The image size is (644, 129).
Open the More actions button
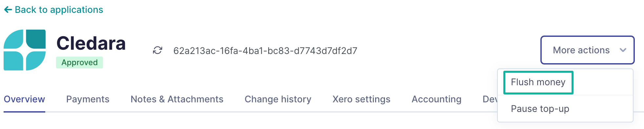tap(587, 50)
